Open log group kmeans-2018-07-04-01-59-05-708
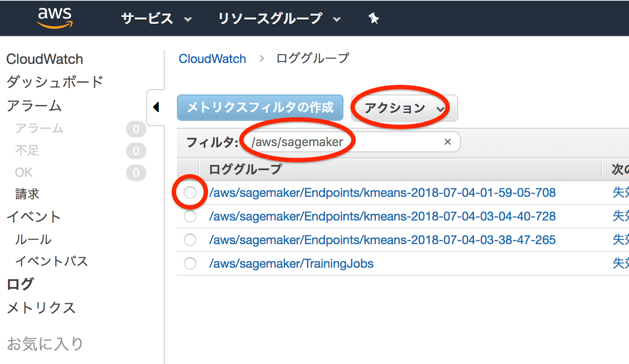 (382, 192)
